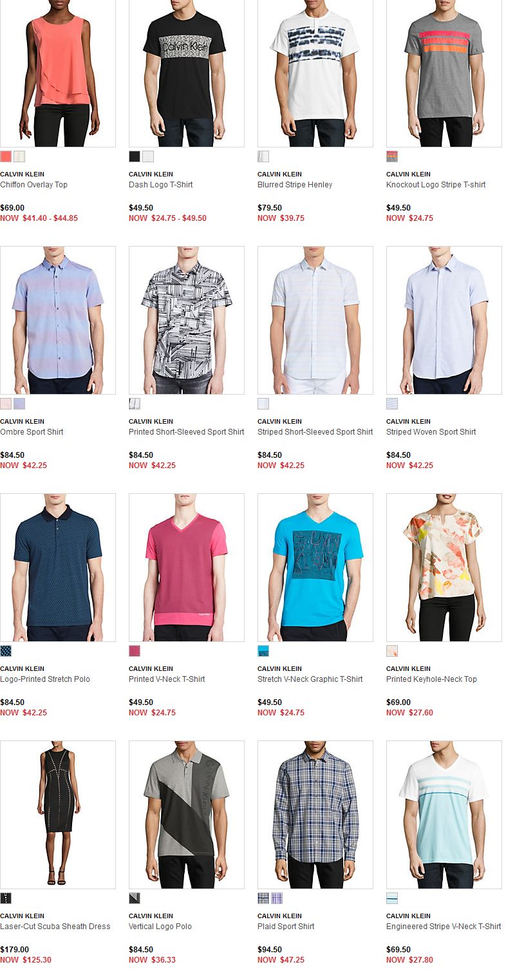Open Striped Short-Sleeved Sport Shirt title
Screen dimensions: 506x980
[315, 432]
